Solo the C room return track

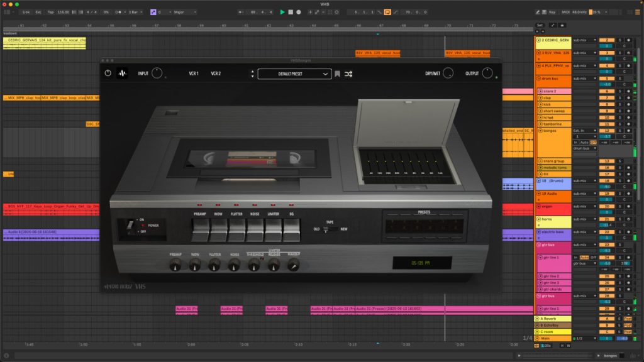coord(619,332)
